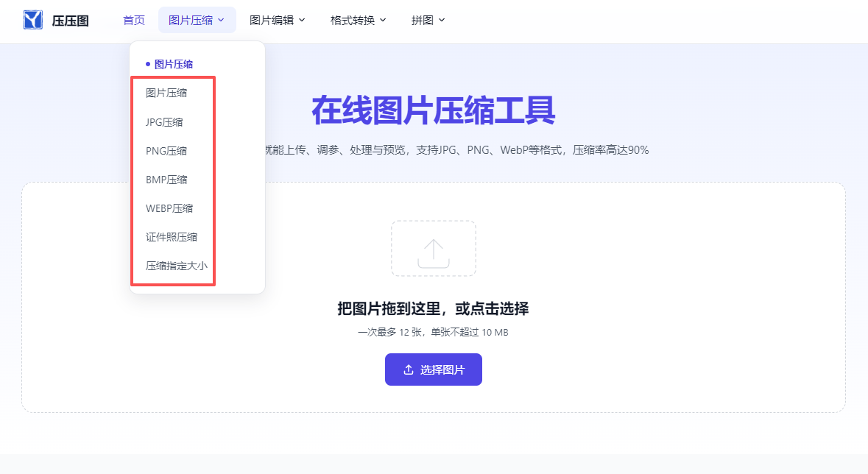Expand the 拼图 navigation dropdown
Viewport: 868px width, 474px height.
click(x=428, y=21)
